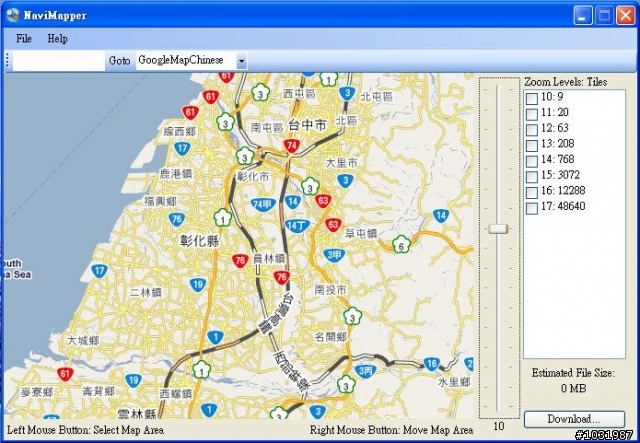Click the 名間鄉 map label

pos(331,336)
